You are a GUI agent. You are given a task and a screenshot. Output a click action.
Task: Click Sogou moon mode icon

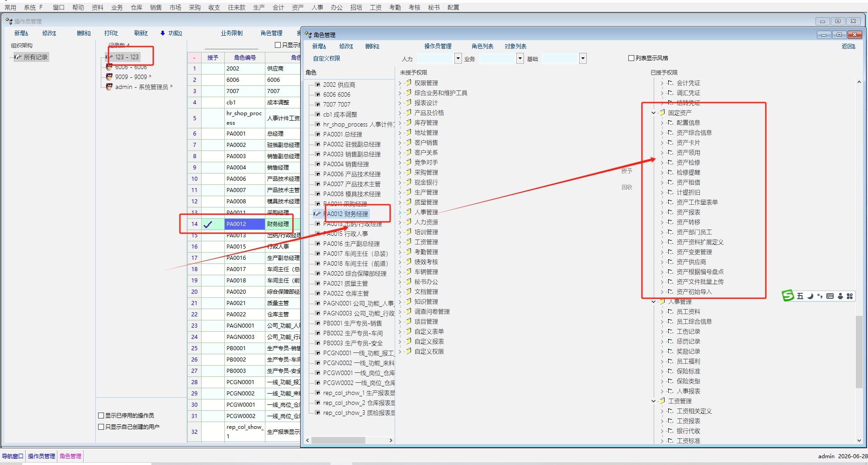tap(811, 296)
